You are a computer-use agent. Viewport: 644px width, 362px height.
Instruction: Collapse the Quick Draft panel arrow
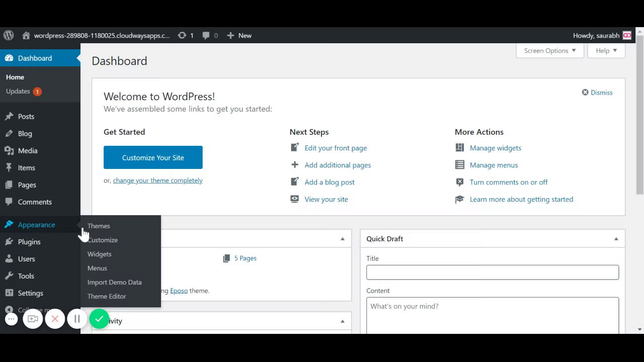tap(616, 239)
